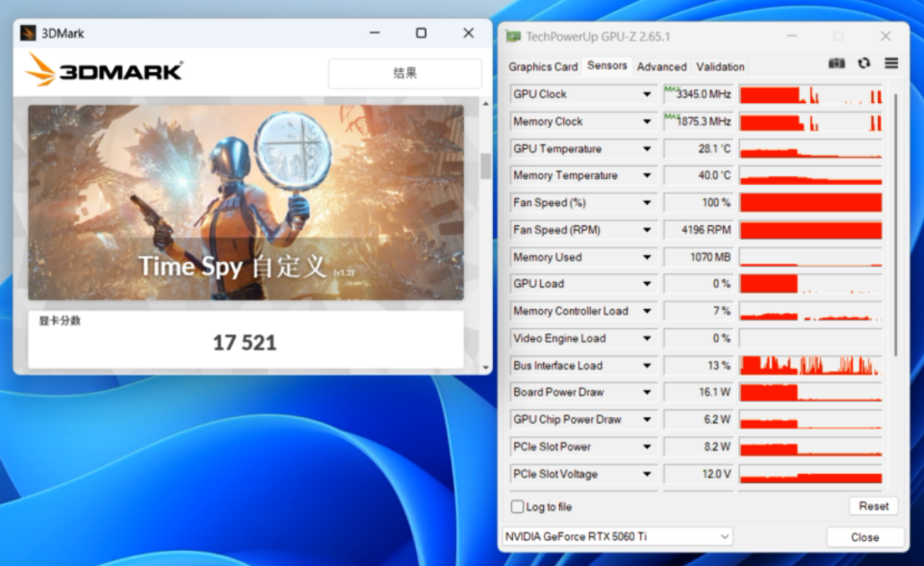Close the GPU-Z window
The image size is (924, 566).
(885, 37)
